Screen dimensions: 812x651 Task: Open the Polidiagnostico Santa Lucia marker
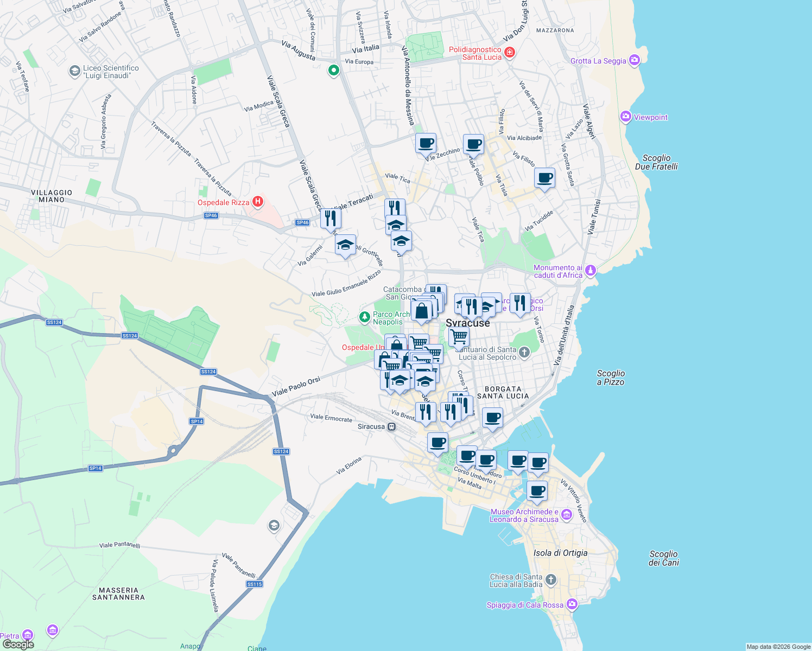pyautogui.click(x=510, y=52)
